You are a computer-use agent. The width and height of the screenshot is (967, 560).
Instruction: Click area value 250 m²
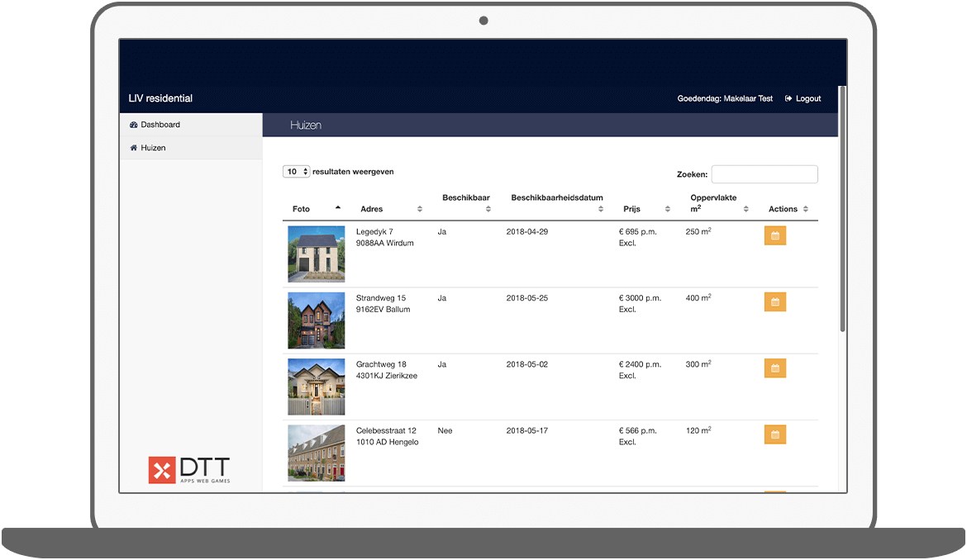[x=698, y=231]
